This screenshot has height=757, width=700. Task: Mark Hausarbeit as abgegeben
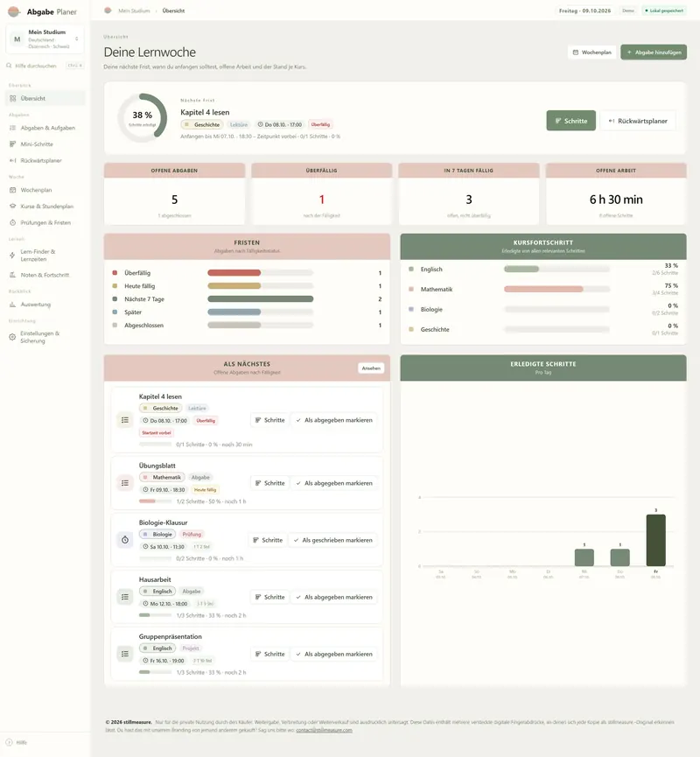(x=334, y=597)
